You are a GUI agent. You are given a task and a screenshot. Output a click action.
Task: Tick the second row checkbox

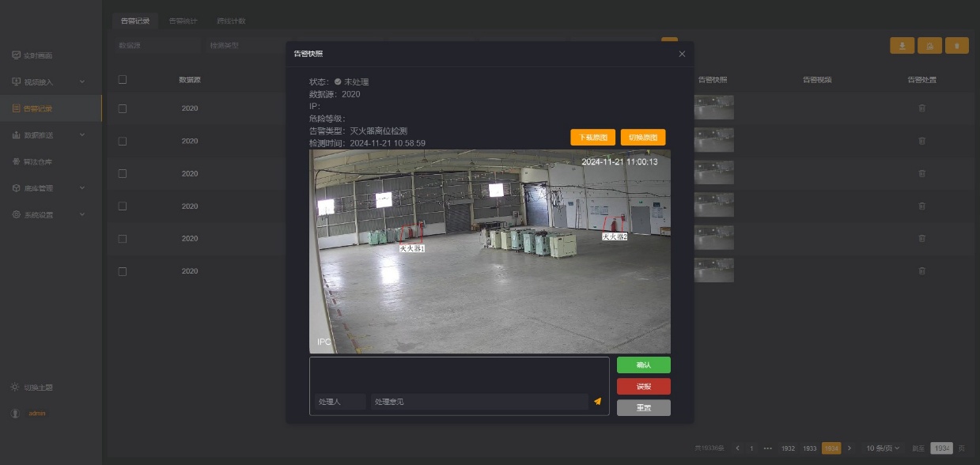coord(122,141)
